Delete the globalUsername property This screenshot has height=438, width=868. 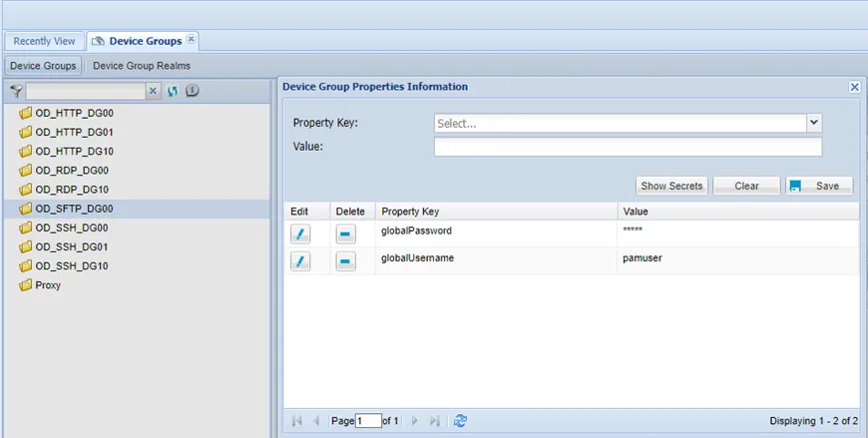tap(346, 261)
